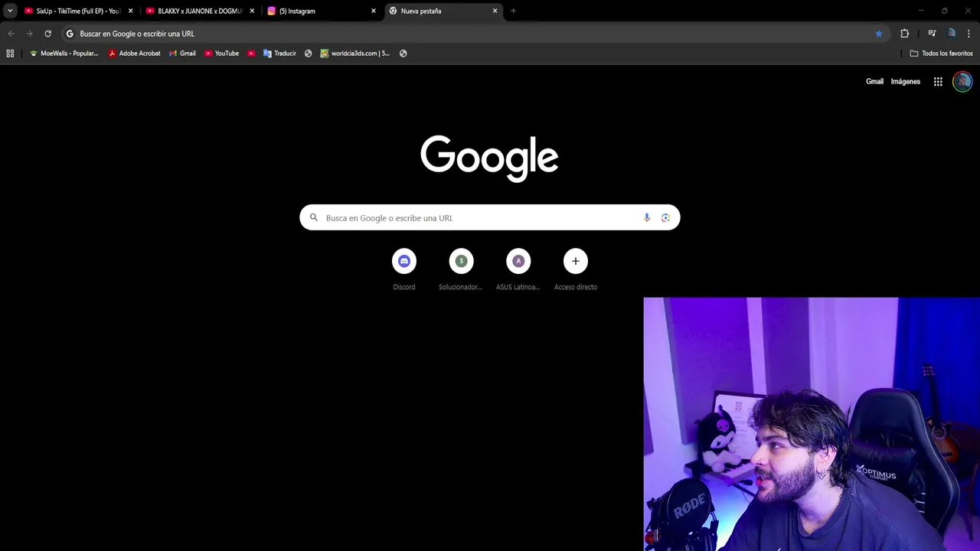
Task: Switch to the BLAKKY x JUANONE tab
Action: (200, 11)
